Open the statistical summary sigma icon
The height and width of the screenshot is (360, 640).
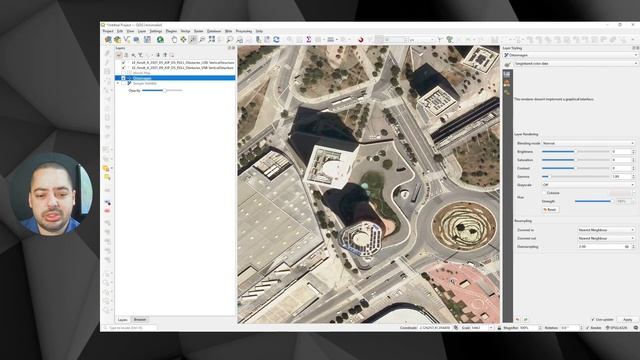(x=309, y=40)
